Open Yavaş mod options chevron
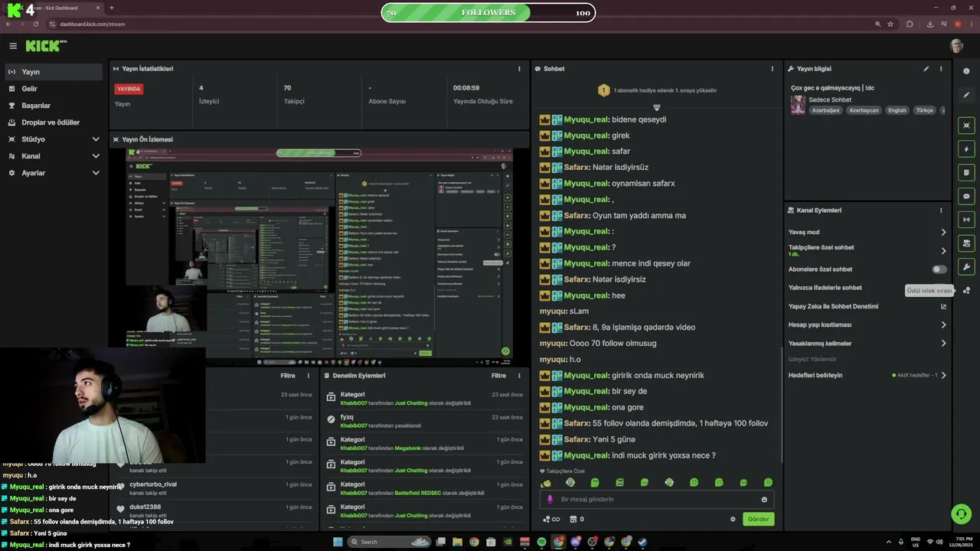The height and width of the screenshot is (551, 980). click(943, 232)
